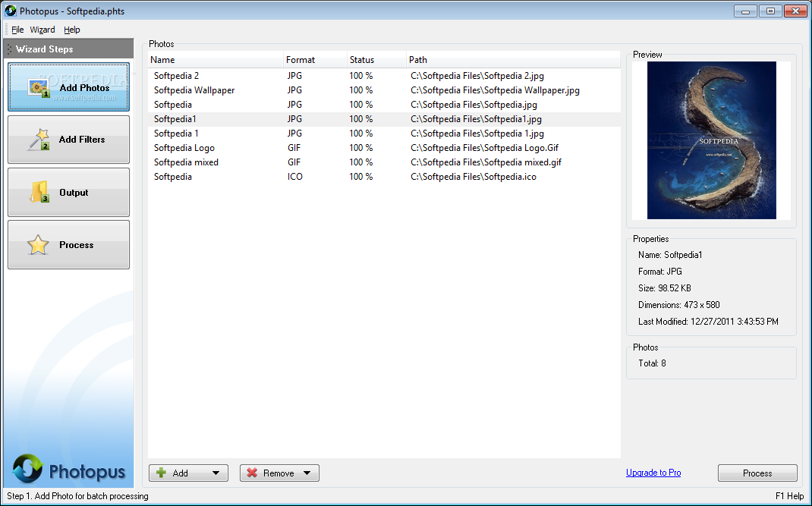Sort by the Name column header
The image size is (812, 506).
[x=216, y=60]
